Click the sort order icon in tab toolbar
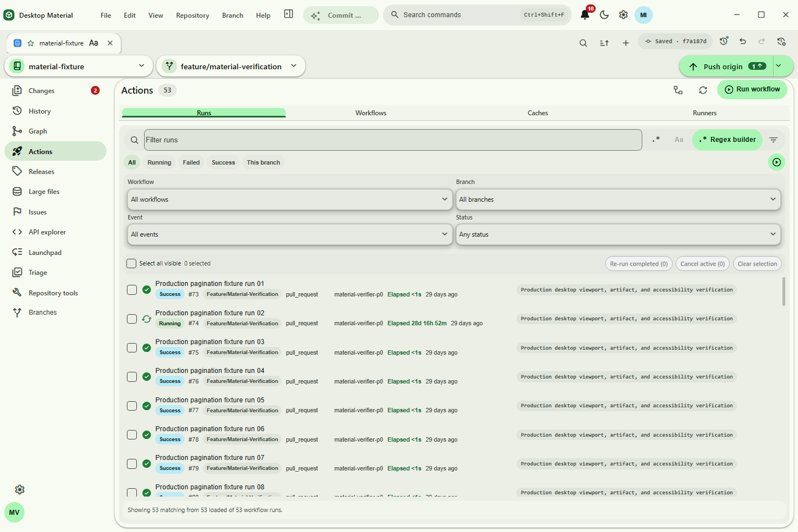 604,43
